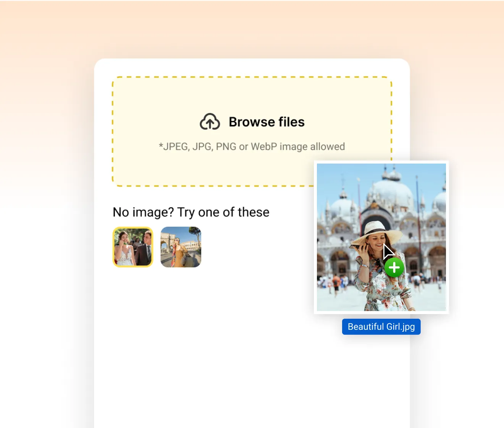The height and width of the screenshot is (428, 504).
Task: Click the allowed image formats hint text
Action: point(252,147)
